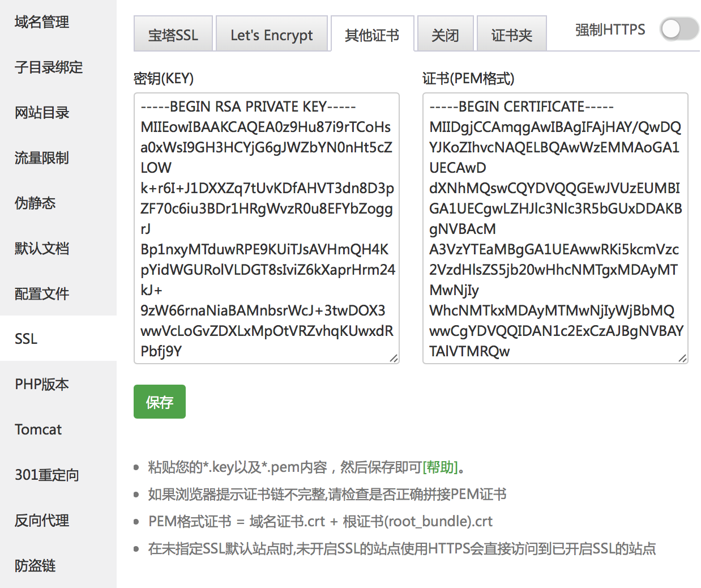This screenshot has width=701, height=588.
Task: Select 网站目录 in the sidebar
Action: click(x=58, y=112)
